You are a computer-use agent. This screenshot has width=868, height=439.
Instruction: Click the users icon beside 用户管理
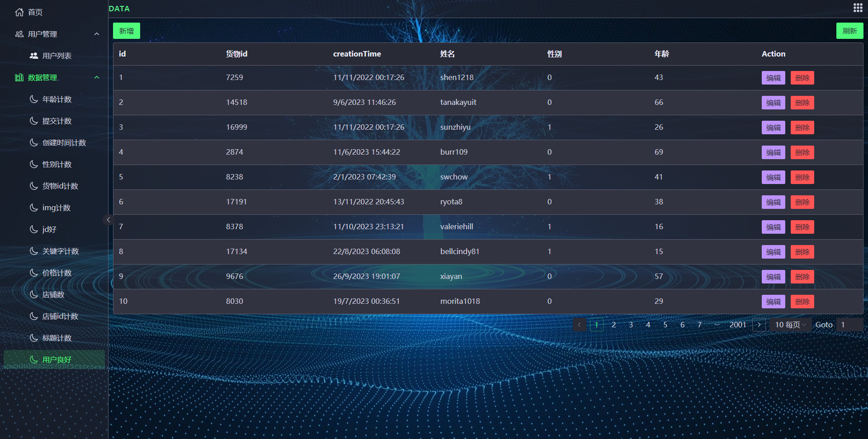pos(19,34)
